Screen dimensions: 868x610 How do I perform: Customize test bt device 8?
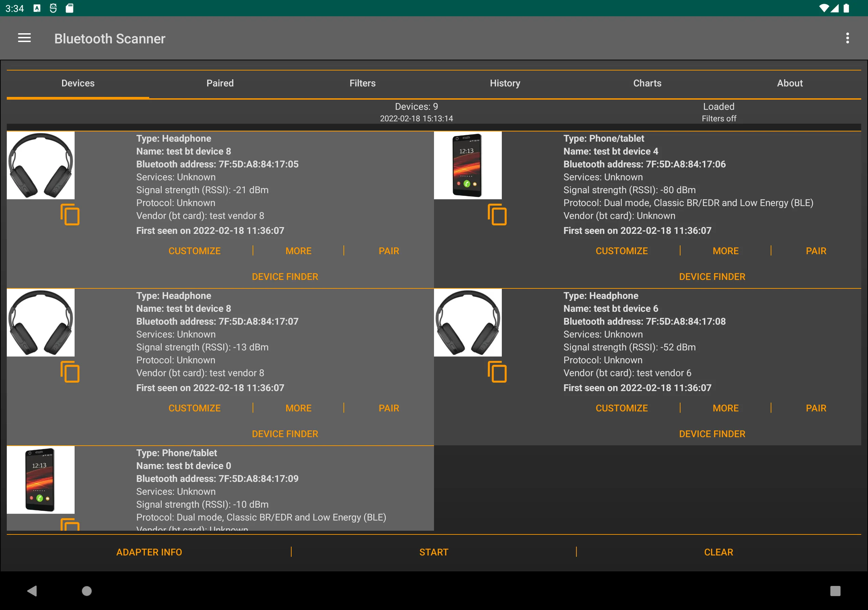[x=194, y=250]
